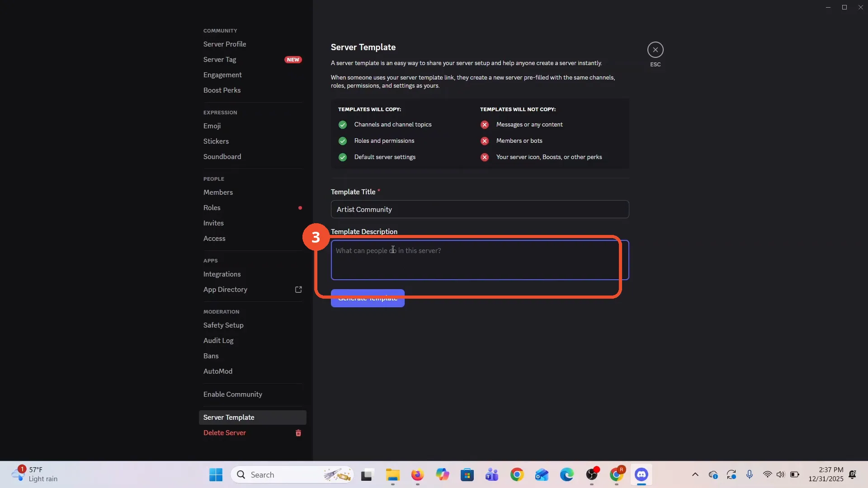This screenshot has width=868, height=488.
Task: Click the taskbar Search box
Action: click(x=292, y=474)
